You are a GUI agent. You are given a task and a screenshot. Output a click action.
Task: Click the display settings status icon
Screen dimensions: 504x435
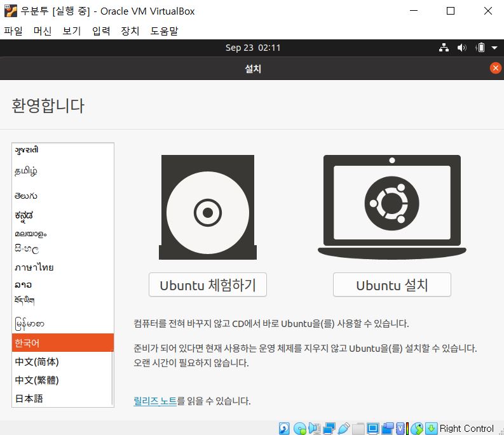point(373,428)
